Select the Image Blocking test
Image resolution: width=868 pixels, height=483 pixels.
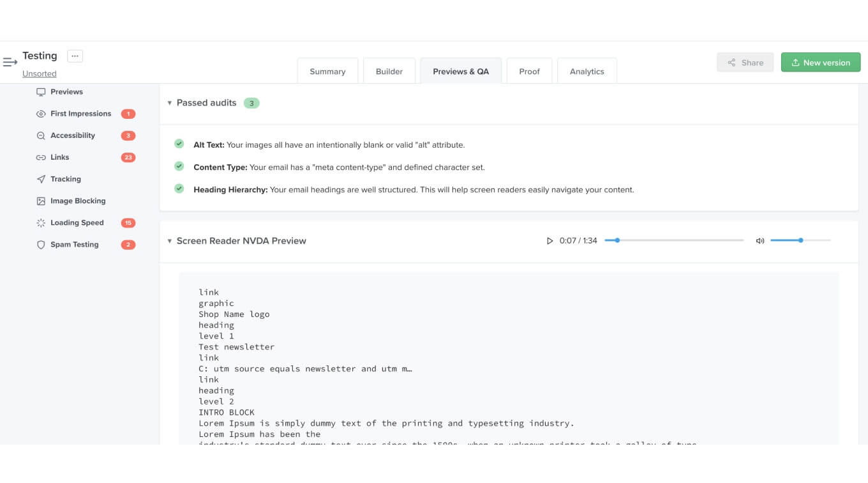coord(78,201)
